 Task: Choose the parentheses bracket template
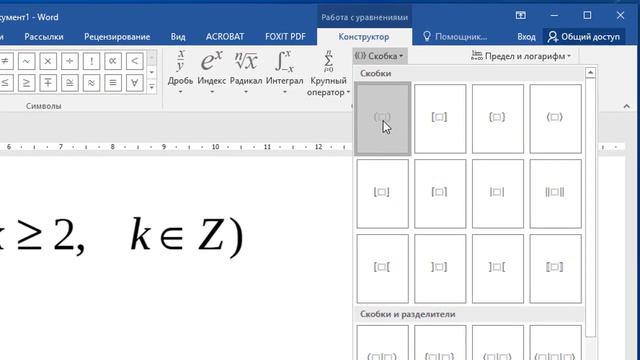[382, 119]
